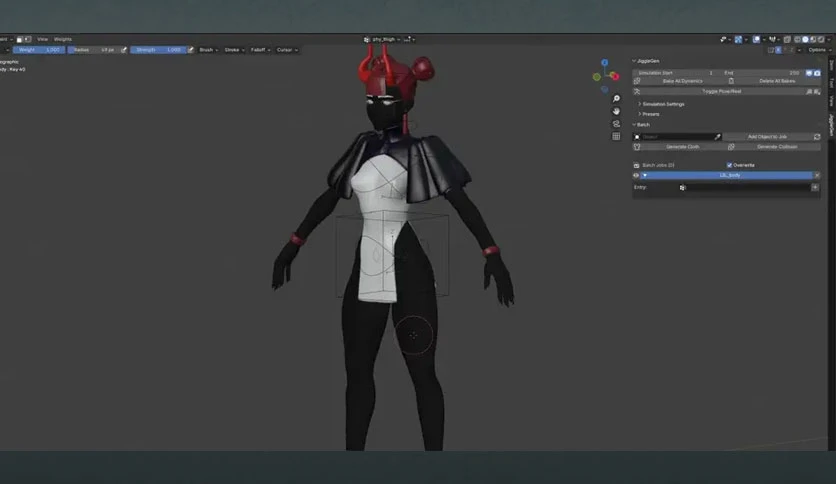Adjust the Radius slider

[94, 50]
